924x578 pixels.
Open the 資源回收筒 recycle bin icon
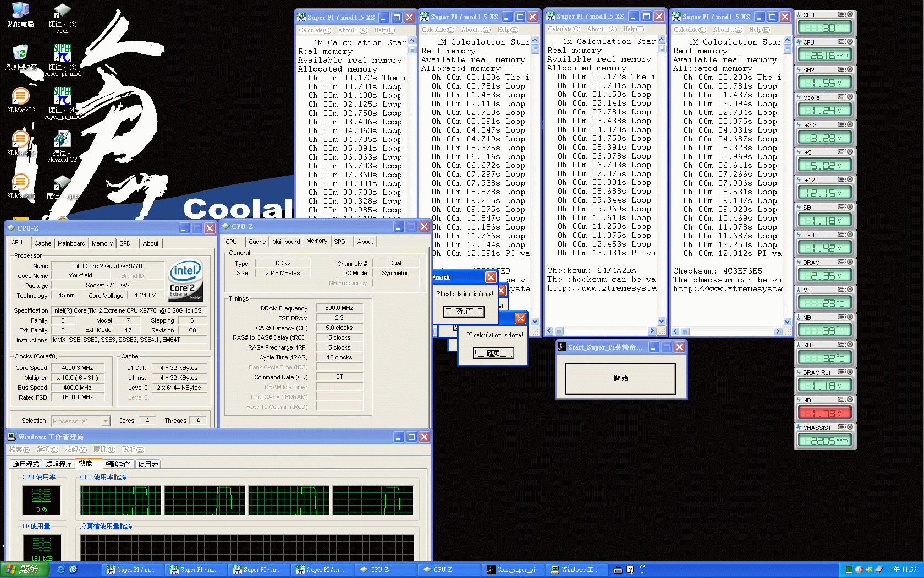20,57
